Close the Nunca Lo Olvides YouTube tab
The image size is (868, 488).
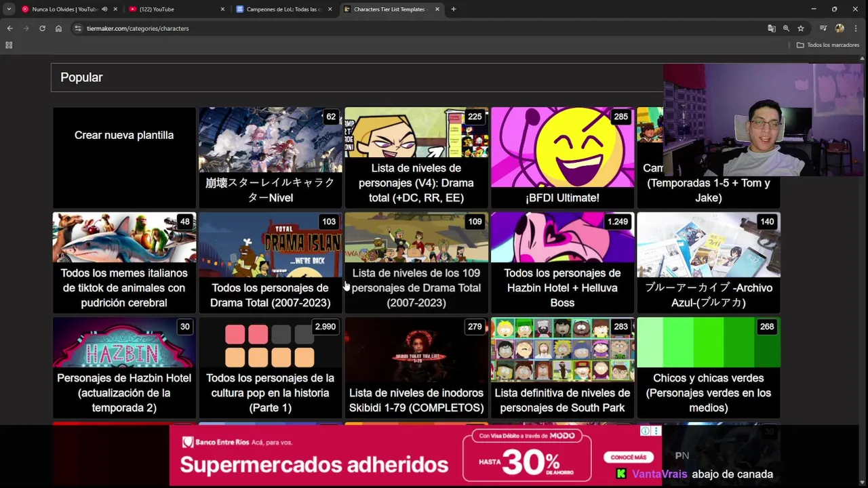point(115,9)
